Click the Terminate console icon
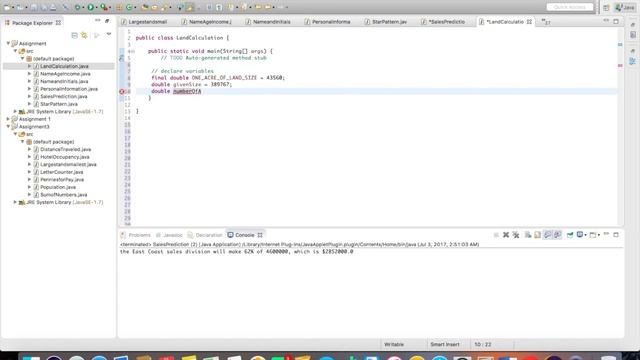640x360 pixels. click(x=496, y=235)
